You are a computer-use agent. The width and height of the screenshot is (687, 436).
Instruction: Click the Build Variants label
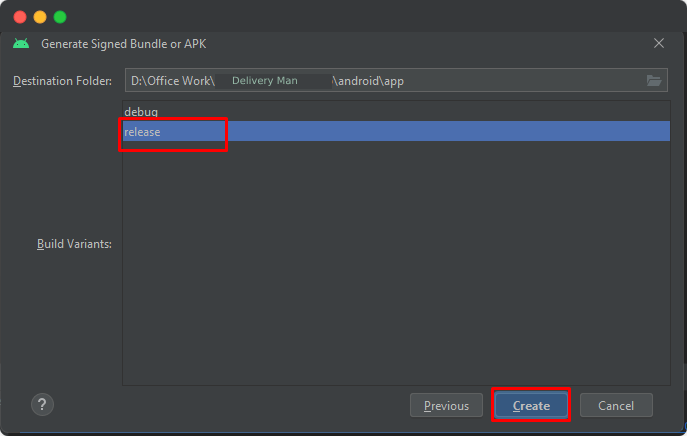tap(74, 244)
